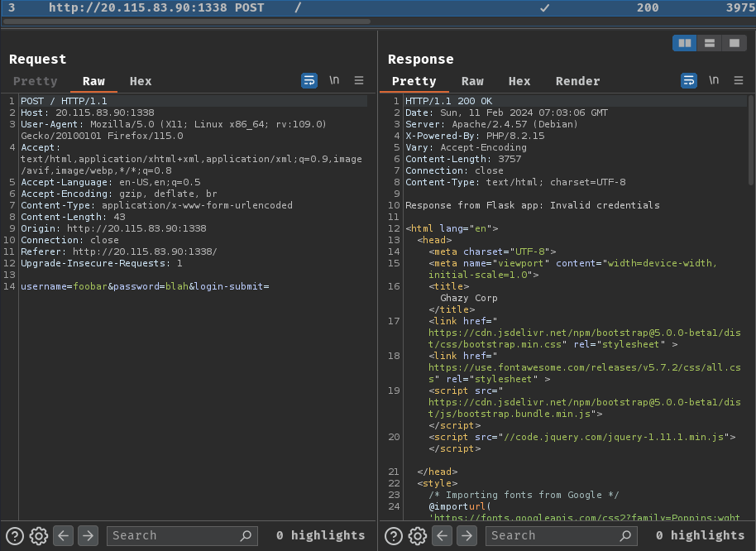Click the jquery-1.11.1.min.js script line
Viewport: 756px width, 551px height.
pos(582,437)
